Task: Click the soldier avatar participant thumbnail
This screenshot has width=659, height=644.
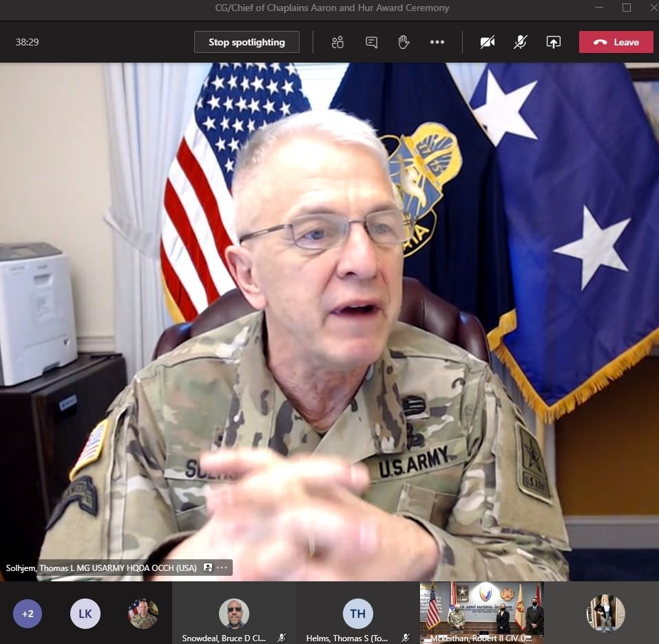Action: click(143, 614)
